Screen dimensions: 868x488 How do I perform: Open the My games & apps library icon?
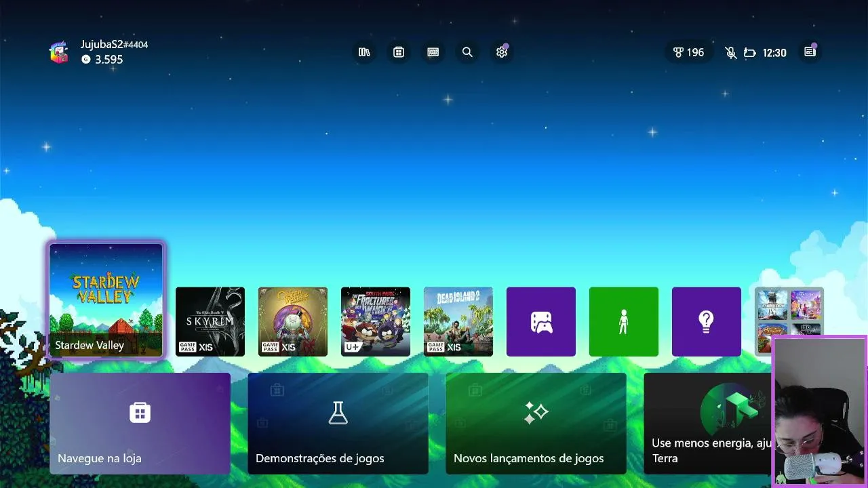tap(364, 52)
